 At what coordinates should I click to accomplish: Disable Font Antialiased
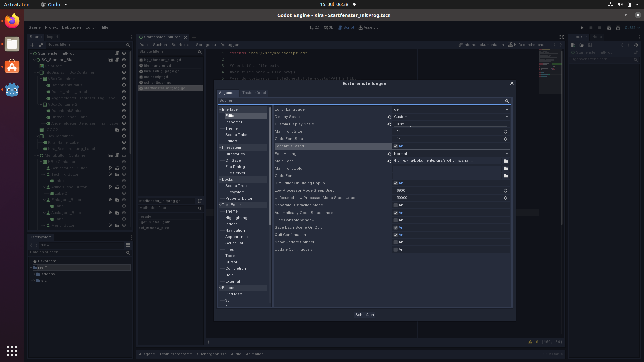[396, 146]
